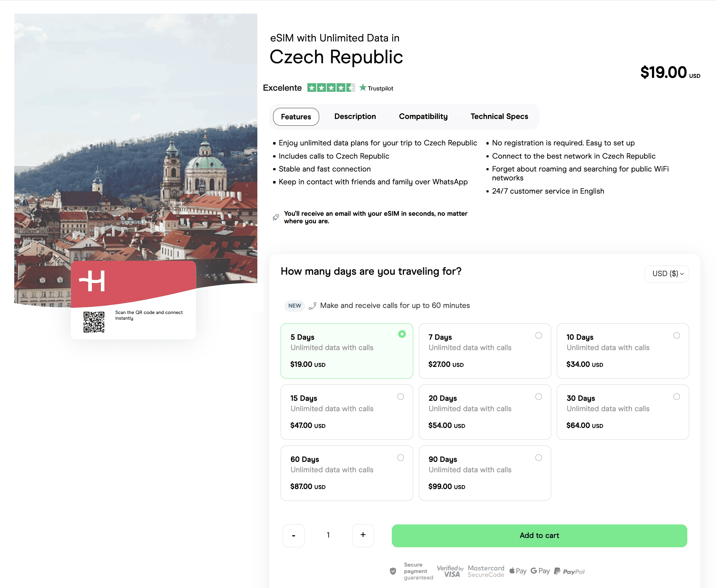Image resolution: width=717 pixels, height=588 pixels.
Task: Open the Technical Specs tab
Action: point(499,116)
